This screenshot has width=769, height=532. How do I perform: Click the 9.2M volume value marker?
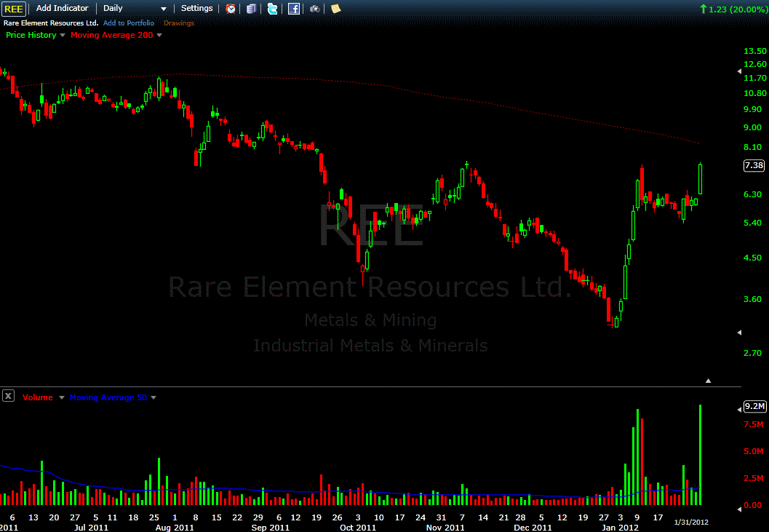tap(754, 406)
